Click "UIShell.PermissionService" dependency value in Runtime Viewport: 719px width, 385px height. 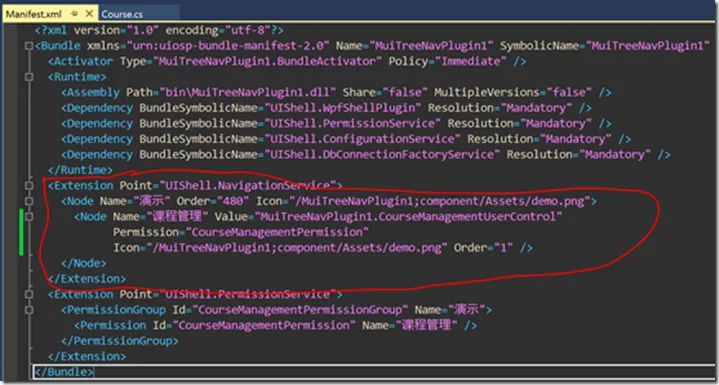352,124
